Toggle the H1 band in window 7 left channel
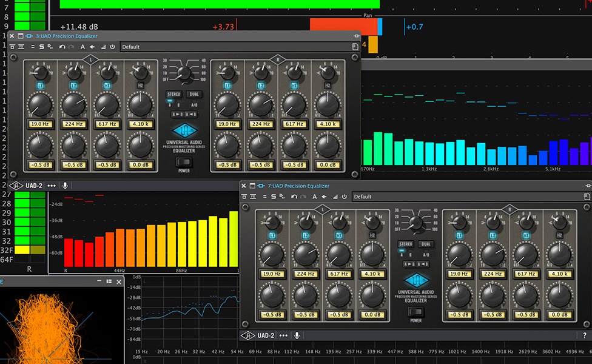The height and width of the screenshot is (364, 592). click(339, 235)
